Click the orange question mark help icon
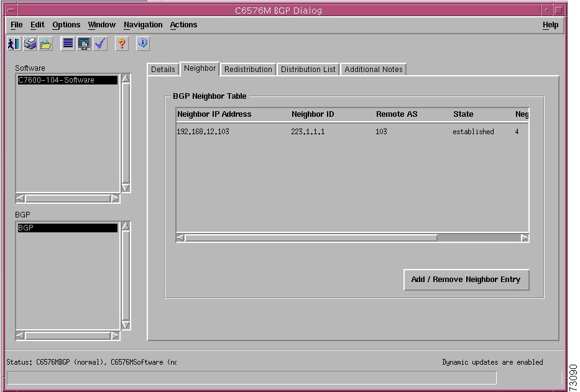This screenshot has width=580, height=392. pyautogui.click(x=122, y=43)
